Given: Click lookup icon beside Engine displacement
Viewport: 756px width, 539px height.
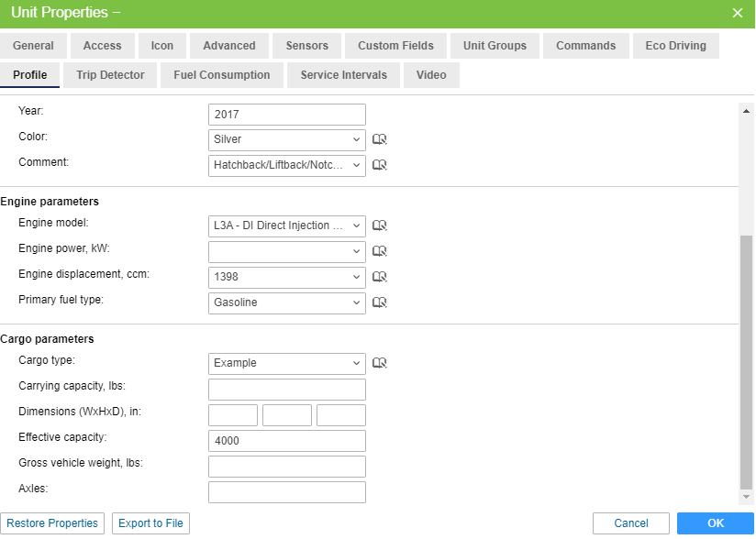Looking at the screenshot, I should (x=380, y=277).
